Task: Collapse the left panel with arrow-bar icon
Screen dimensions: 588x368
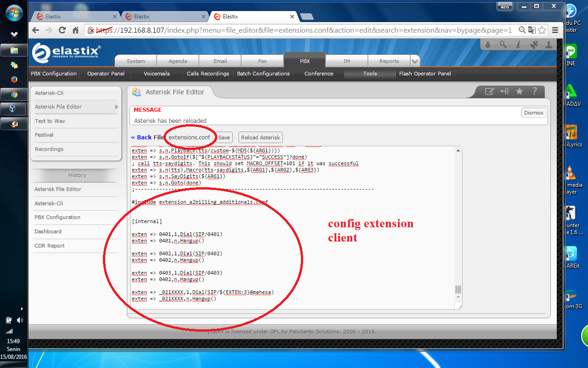Action: (504, 92)
